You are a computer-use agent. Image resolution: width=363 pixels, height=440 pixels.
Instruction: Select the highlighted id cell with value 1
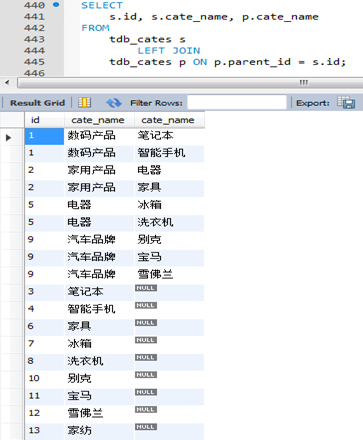click(x=44, y=136)
